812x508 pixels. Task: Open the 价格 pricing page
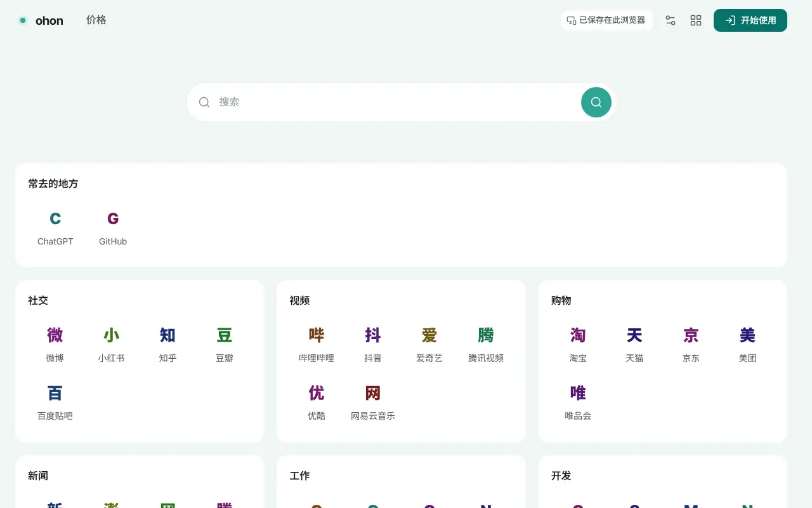click(96, 20)
